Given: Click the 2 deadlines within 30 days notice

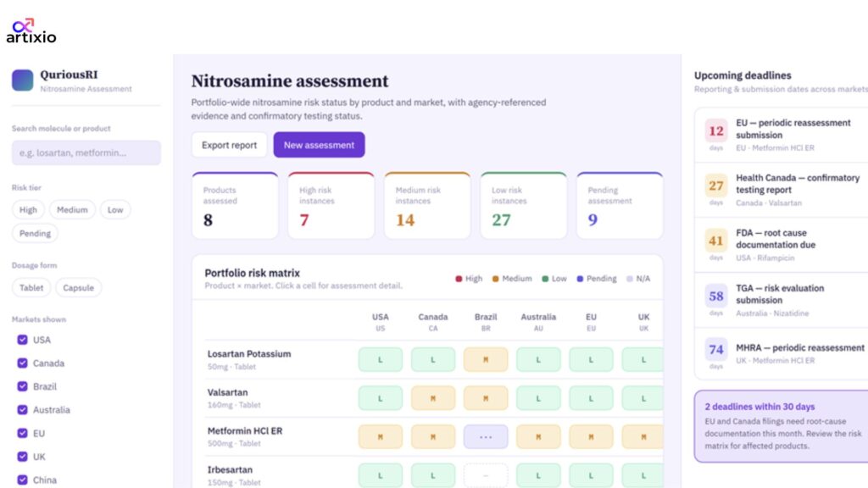Looking at the screenshot, I should pos(781,426).
